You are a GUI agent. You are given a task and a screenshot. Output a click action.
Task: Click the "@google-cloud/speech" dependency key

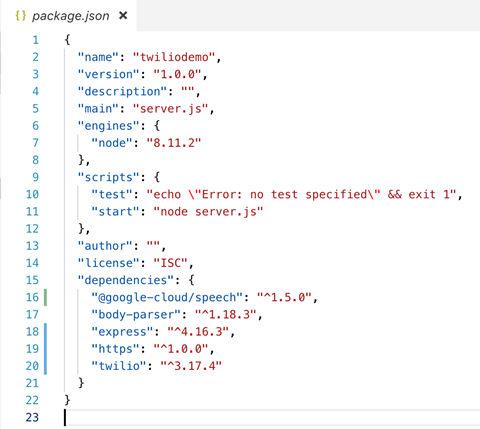(167, 297)
